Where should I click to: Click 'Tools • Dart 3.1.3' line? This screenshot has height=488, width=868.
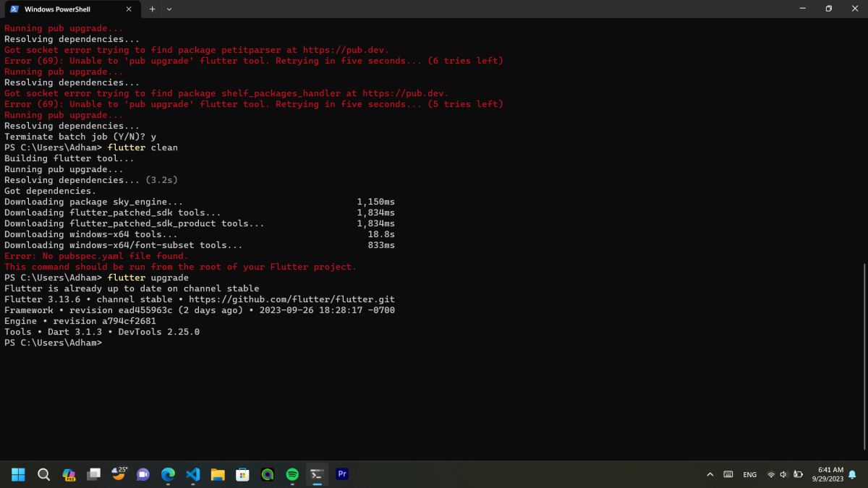(102, 332)
